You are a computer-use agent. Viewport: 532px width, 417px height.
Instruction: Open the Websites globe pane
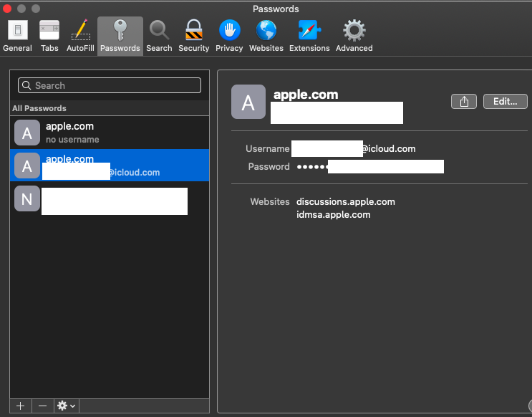pos(266,36)
